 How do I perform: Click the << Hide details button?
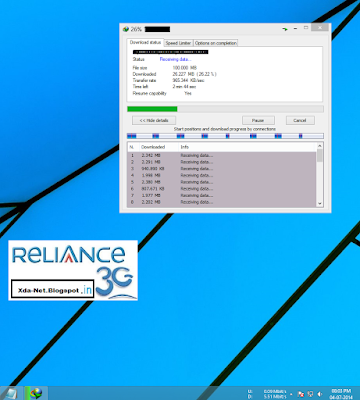pos(154,120)
